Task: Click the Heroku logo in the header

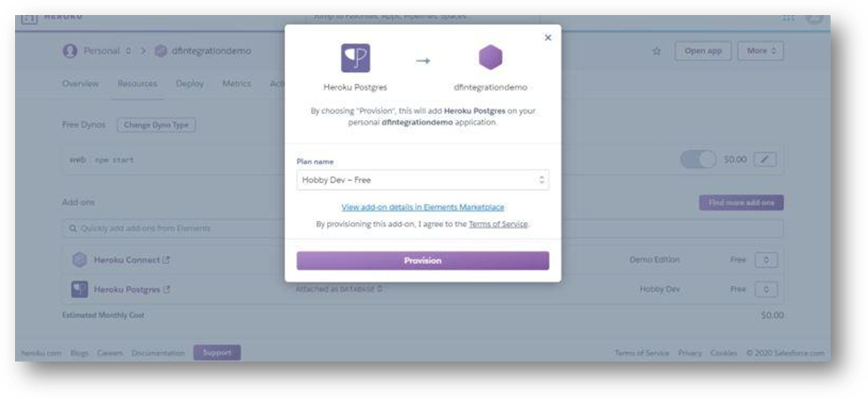Action: coord(28,18)
